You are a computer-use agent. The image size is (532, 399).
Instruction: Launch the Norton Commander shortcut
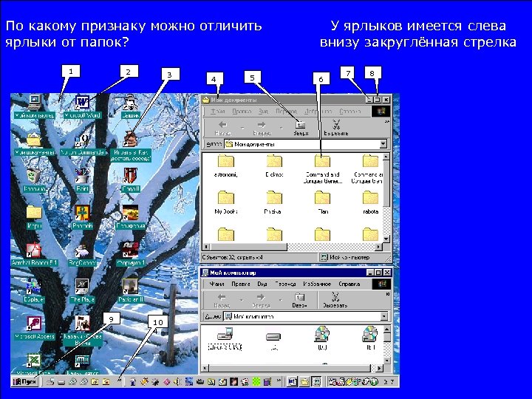(x=82, y=144)
